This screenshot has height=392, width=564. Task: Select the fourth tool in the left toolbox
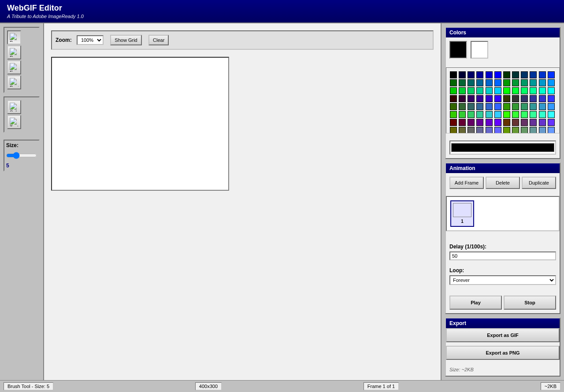14,82
